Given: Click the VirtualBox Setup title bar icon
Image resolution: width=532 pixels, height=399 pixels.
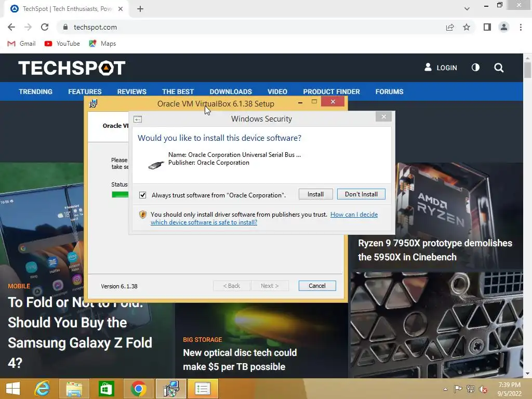Looking at the screenshot, I should 94,103.
